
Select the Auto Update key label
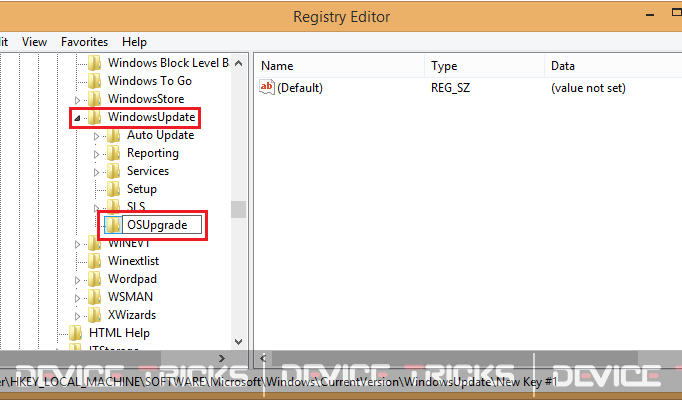[160, 135]
